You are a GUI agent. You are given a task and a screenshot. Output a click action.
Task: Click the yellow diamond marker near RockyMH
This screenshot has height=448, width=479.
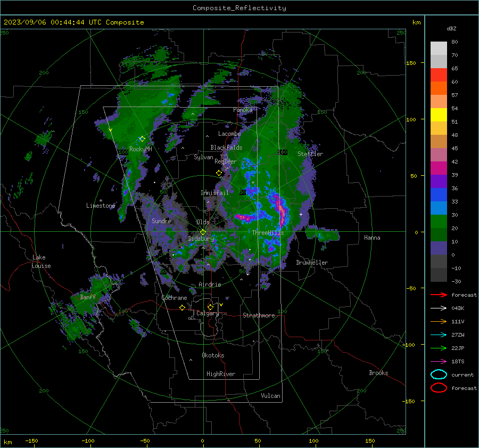click(142, 139)
